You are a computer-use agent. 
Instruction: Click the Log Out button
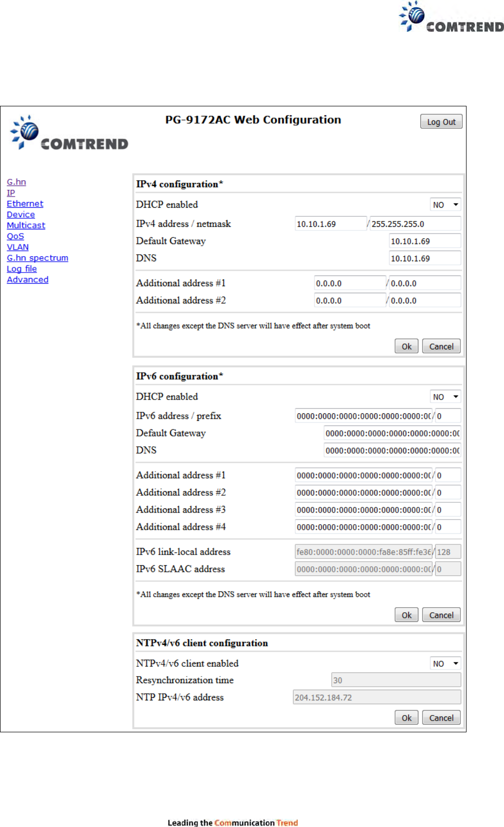click(x=441, y=122)
